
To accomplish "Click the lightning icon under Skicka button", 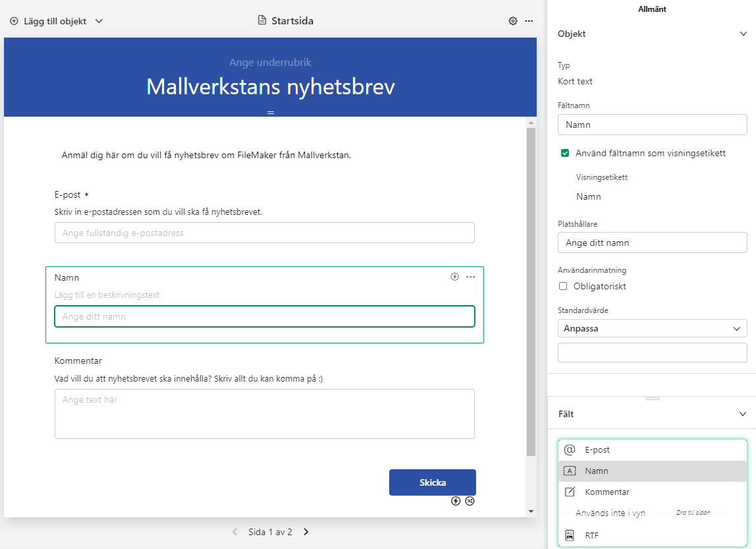I will 456,501.
